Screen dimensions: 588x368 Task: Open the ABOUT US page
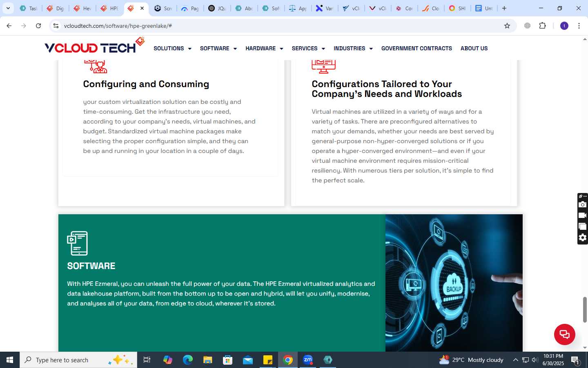click(474, 48)
